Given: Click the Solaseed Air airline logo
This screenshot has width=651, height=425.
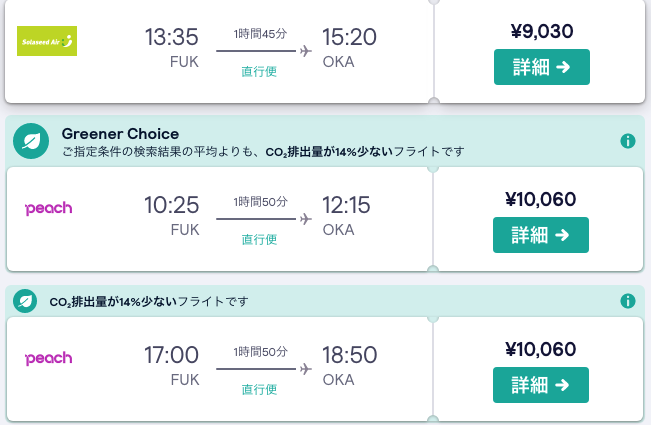Looking at the screenshot, I should [47, 41].
